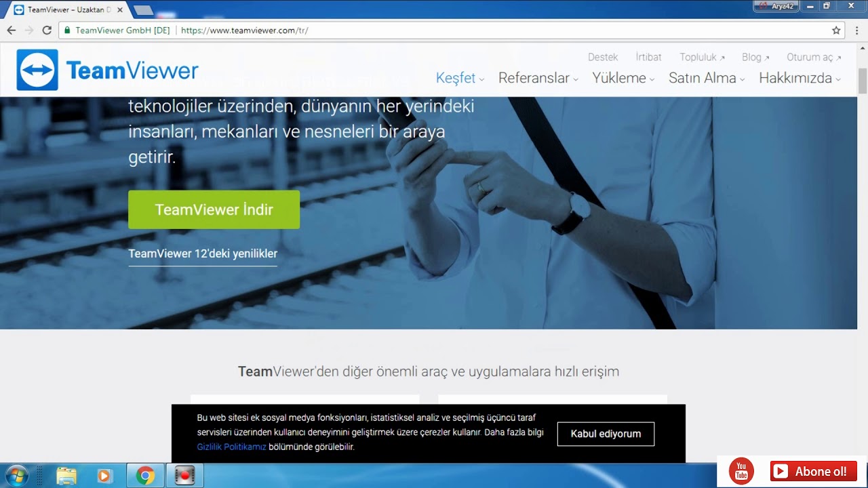Click screen recorder taskbar icon
The height and width of the screenshot is (488, 868).
(184, 476)
